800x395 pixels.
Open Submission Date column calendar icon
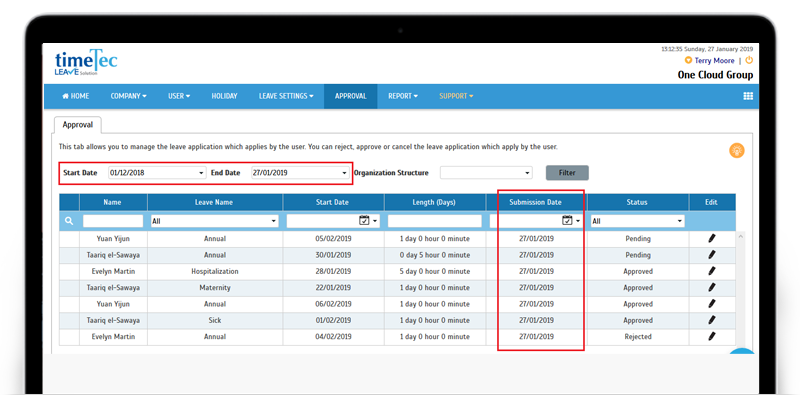click(x=567, y=220)
